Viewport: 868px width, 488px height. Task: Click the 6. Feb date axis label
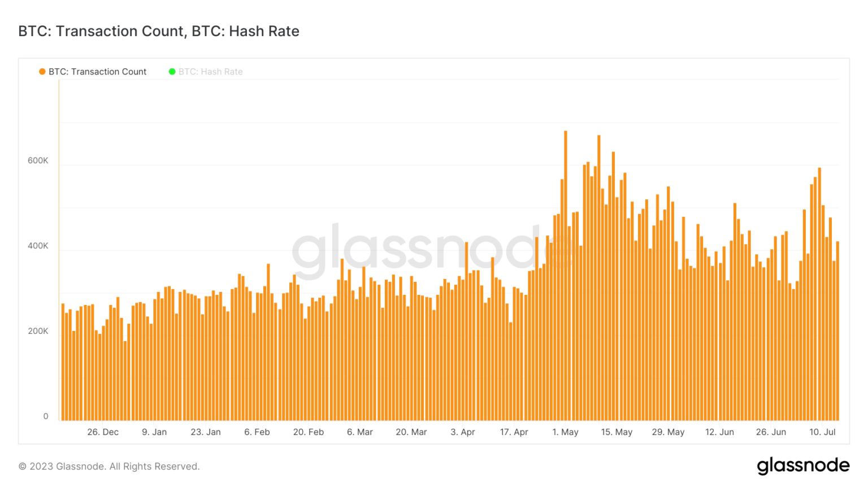(x=257, y=432)
